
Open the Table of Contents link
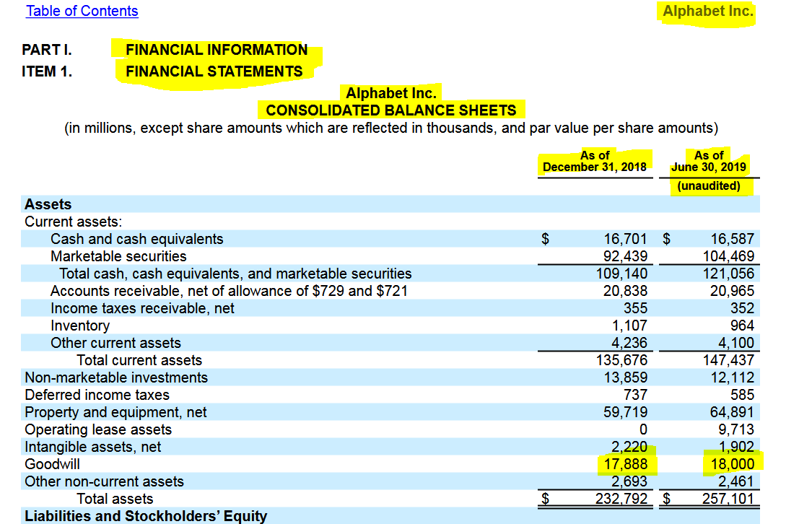82,11
